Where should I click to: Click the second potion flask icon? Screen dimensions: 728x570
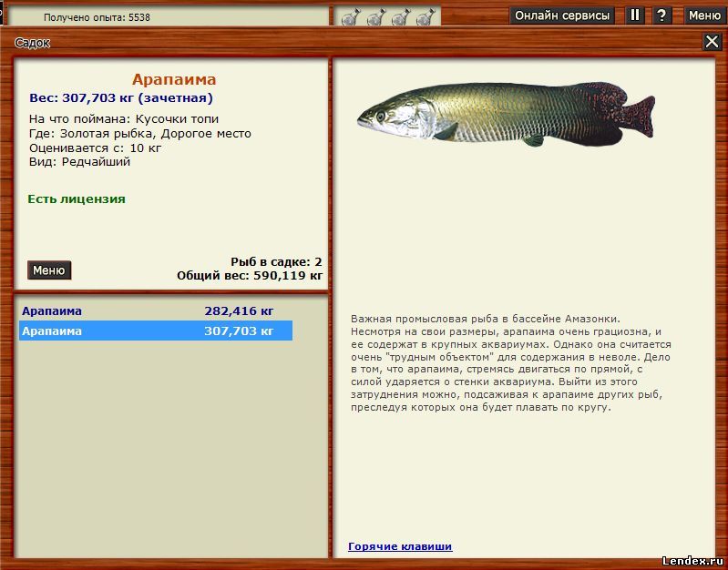point(375,16)
